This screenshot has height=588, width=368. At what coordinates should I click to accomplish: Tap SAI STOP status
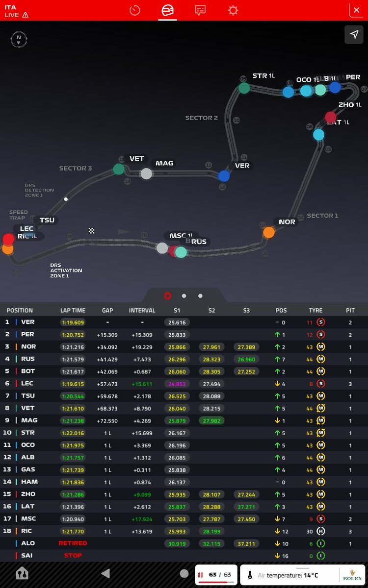pos(73,555)
